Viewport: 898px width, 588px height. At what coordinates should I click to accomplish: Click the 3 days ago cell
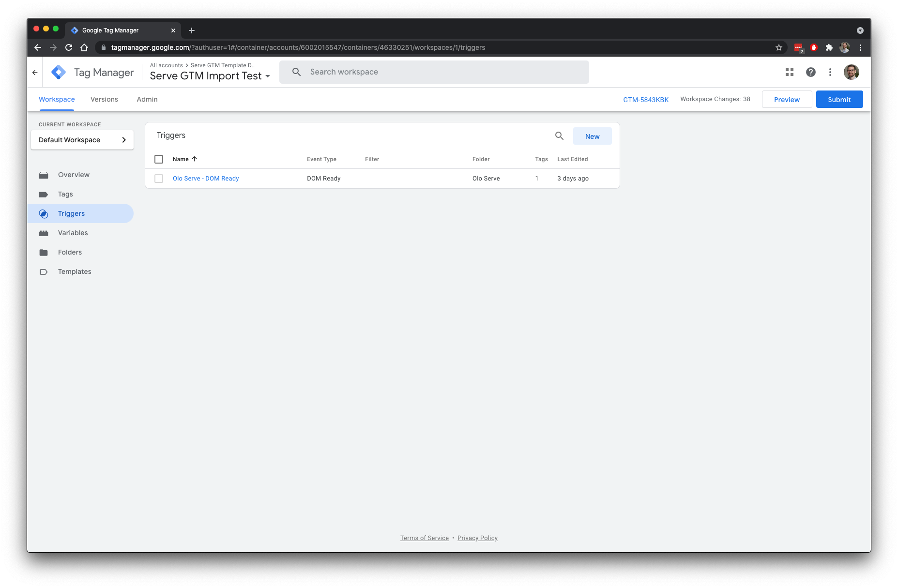pyautogui.click(x=573, y=179)
